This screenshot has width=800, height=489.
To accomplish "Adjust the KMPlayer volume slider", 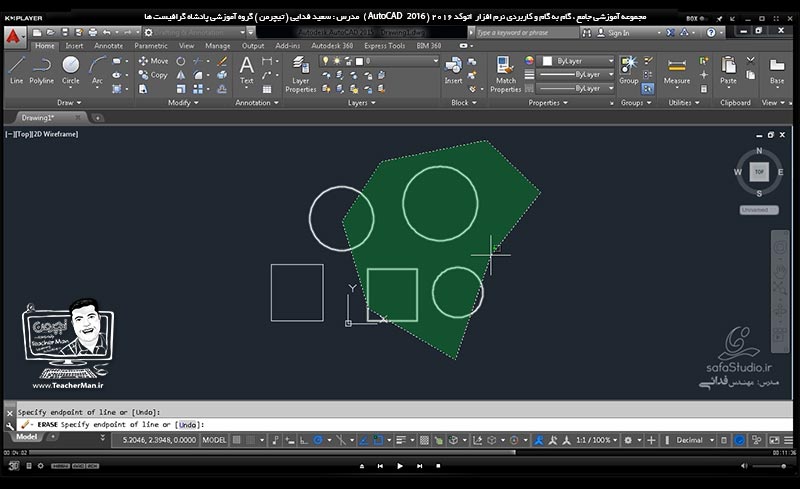I will coord(769,466).
